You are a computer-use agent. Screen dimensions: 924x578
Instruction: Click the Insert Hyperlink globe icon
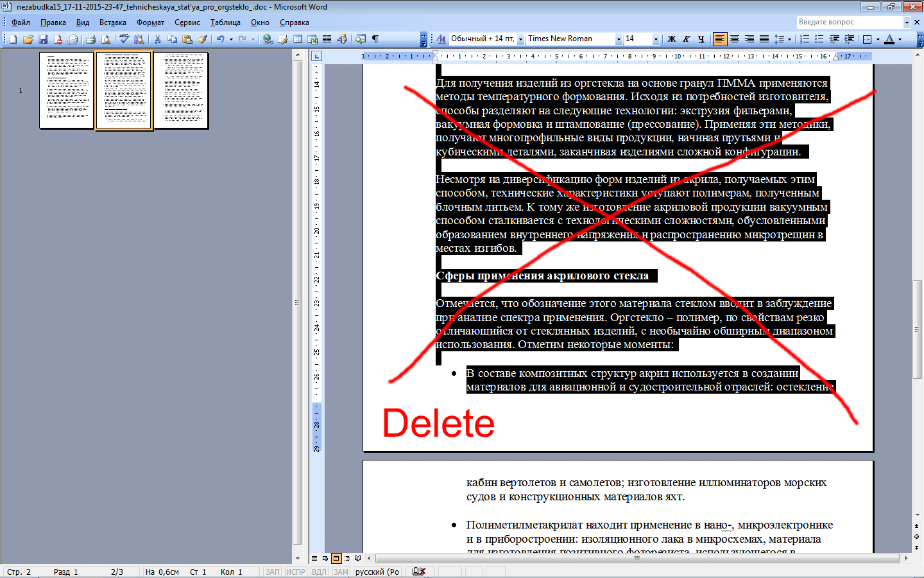click(x=268, y=39)
